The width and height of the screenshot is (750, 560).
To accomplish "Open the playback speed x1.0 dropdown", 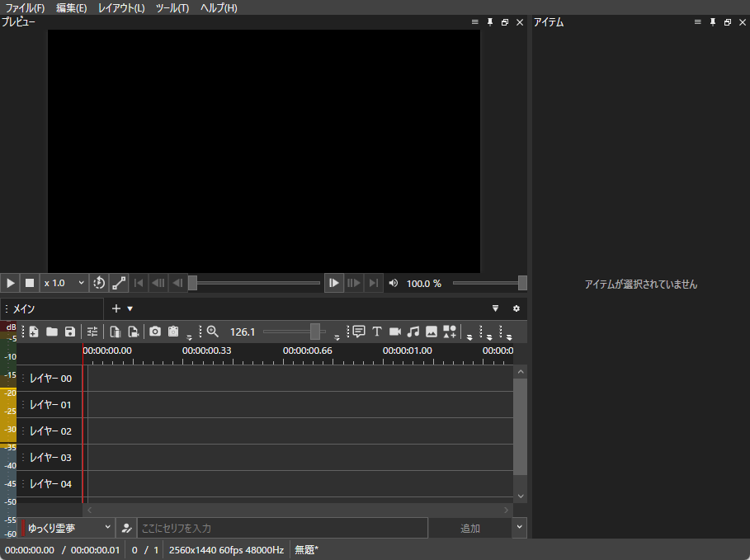I will point(64,283).
